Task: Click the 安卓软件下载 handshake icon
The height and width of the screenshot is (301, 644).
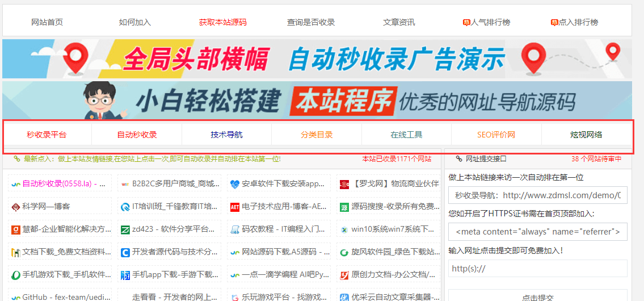Action: pos(235,184)
